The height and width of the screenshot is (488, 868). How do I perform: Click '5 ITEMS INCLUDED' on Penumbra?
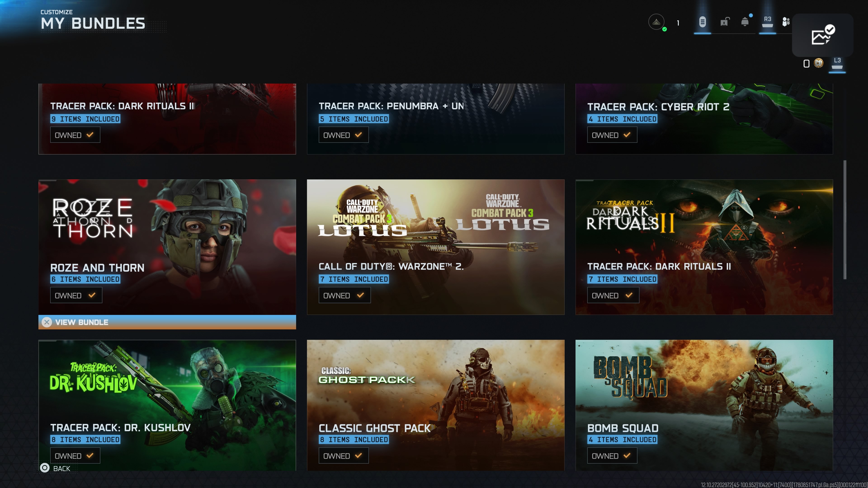point(354,119)
